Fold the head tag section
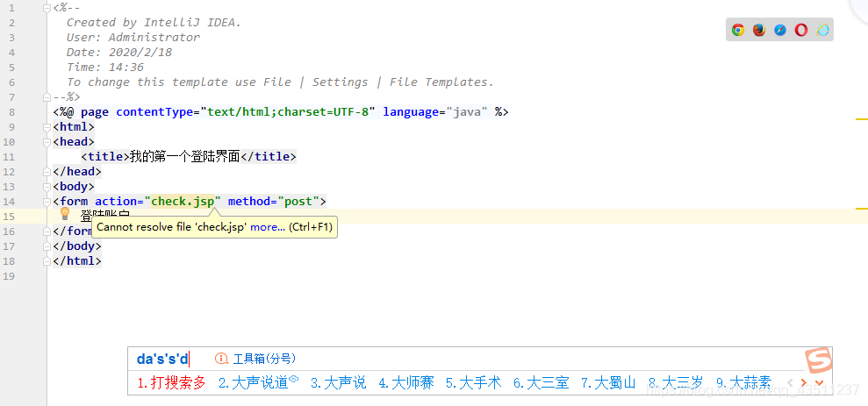This screenshot has height=406, width=868. (48, 142)
